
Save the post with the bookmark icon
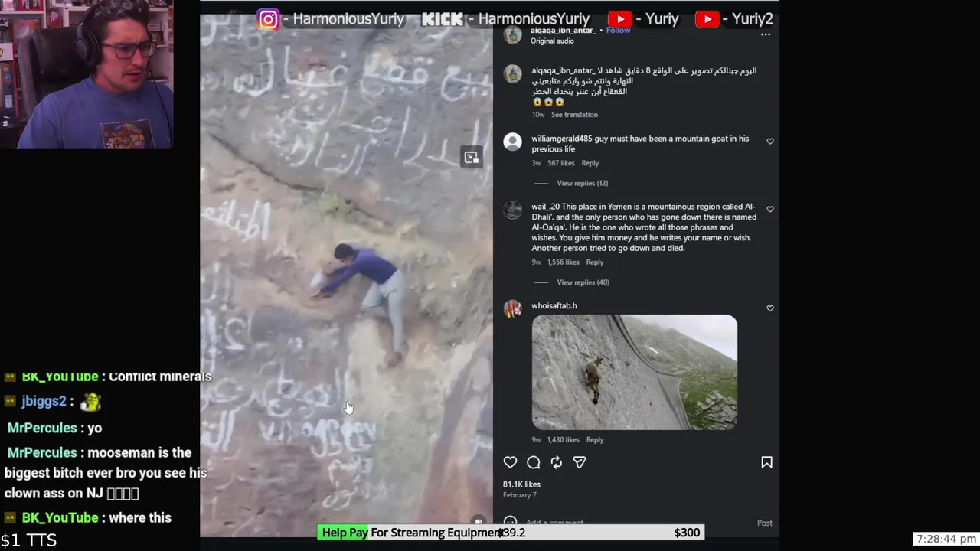coord(766,462)
